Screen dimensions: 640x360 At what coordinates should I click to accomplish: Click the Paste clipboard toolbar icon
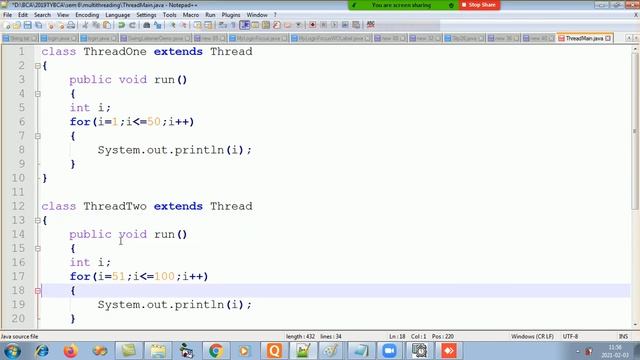[107, 25]
